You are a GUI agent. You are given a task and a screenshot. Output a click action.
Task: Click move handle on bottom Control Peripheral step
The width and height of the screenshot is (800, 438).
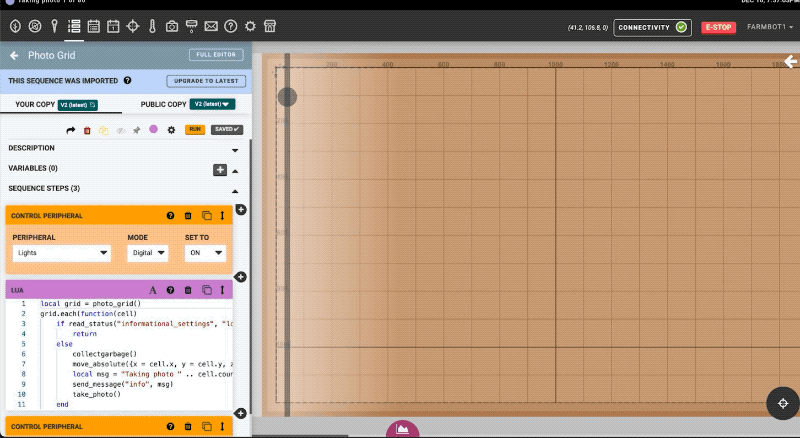click(x=222, y=426)
